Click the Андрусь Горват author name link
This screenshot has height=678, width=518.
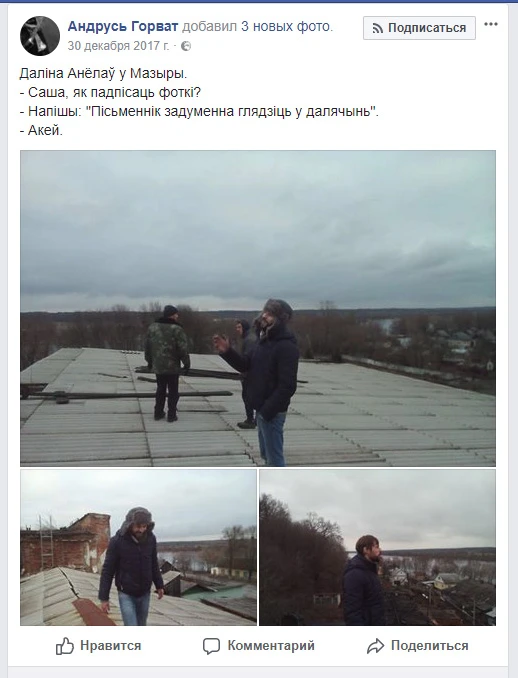[x=123, y=27]
